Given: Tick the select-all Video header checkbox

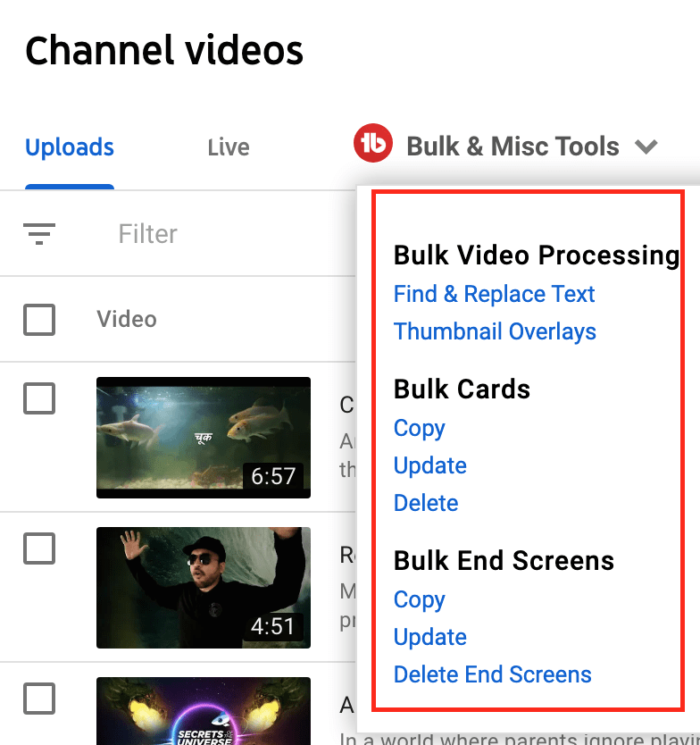Looking at the screenshot, I should [39, 319].
